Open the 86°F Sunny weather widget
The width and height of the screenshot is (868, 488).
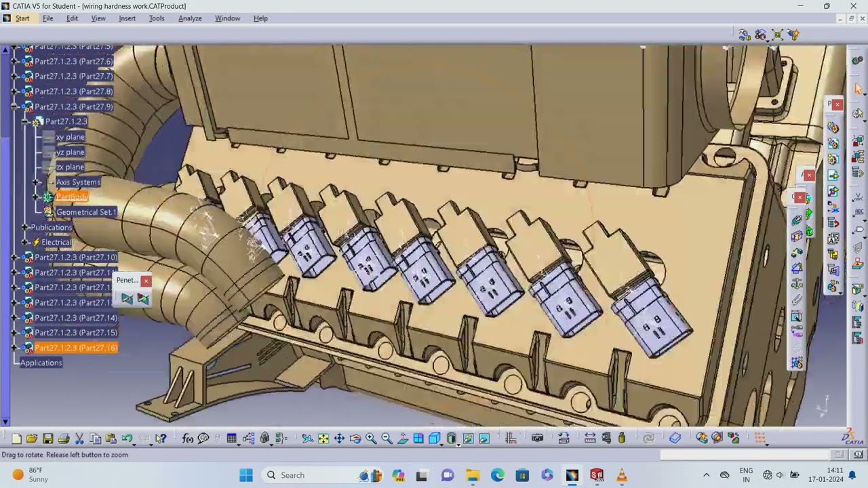coord(31,475)
